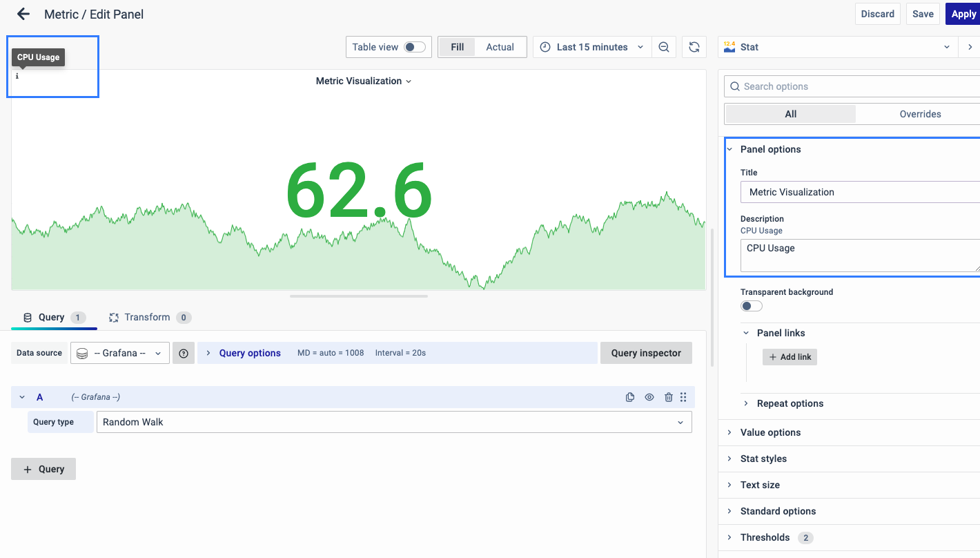Click the data source help icon
The image size is (980, 558).
click(184, 353)
